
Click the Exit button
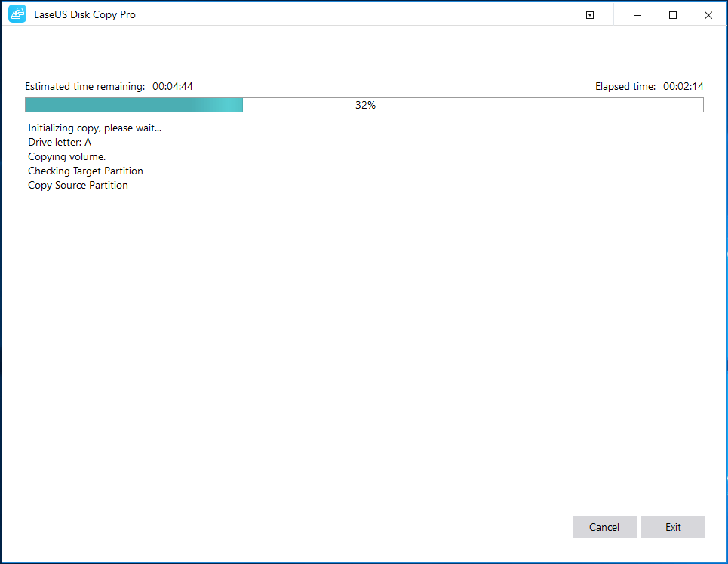coord(673,527)
